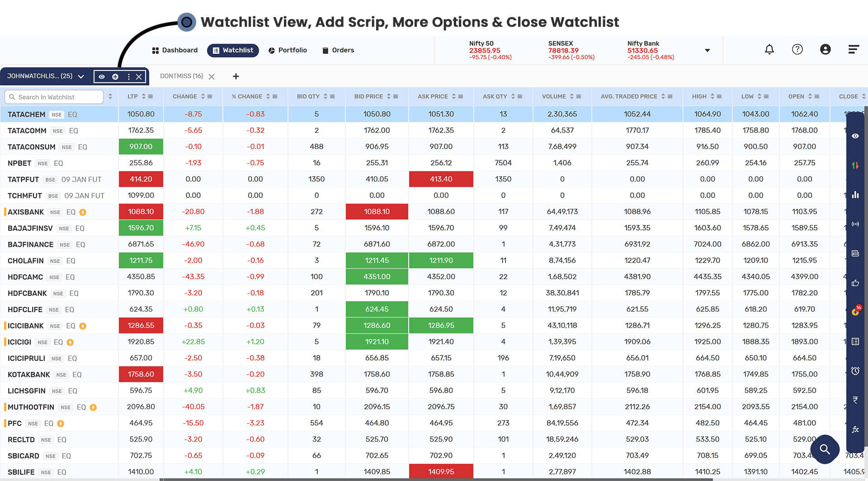
Task: Open the list report icon in sidebar
Action: tap(855, 341)
